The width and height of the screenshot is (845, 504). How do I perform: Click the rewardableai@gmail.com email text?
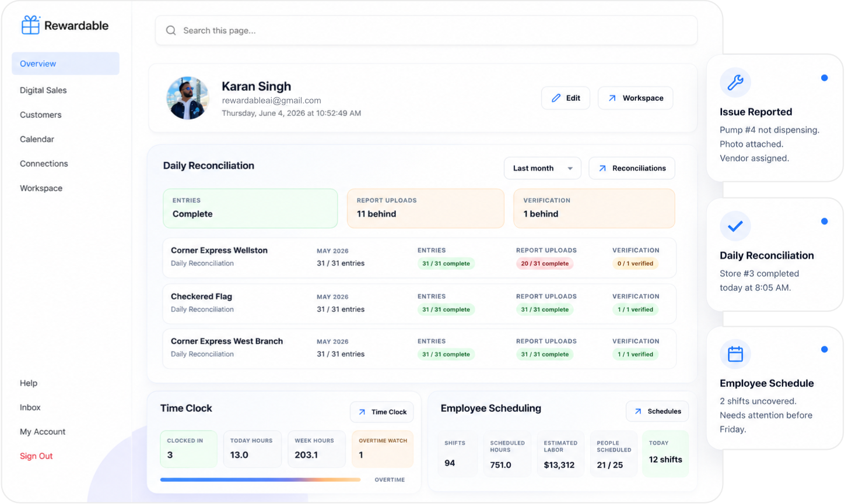pyautogui.click(x=271, y=101)
